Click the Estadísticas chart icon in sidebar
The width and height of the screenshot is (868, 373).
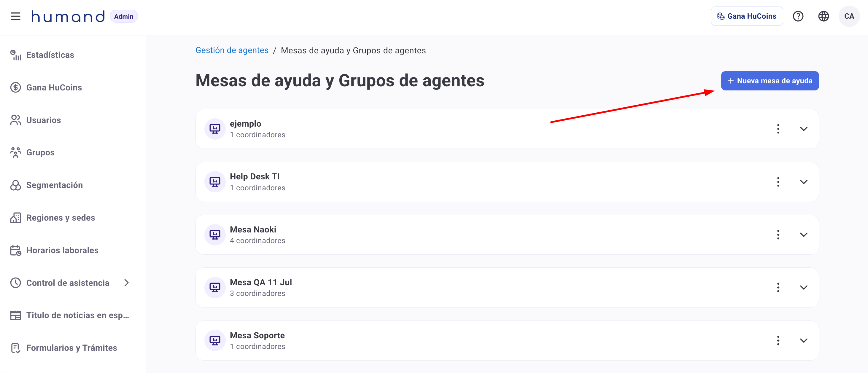pyautogui.click(x=15, y=55)
